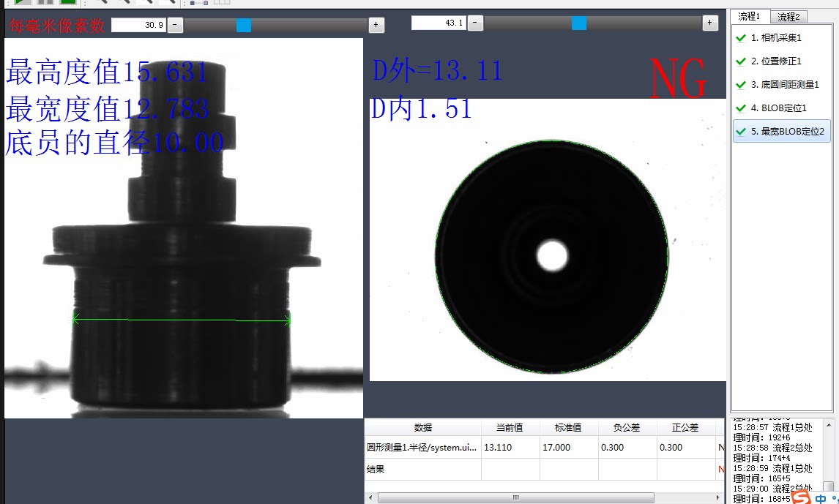This screenshot has height=504, width=839.
Task: Select the 流程1 tab
Action: coord(749,16)
